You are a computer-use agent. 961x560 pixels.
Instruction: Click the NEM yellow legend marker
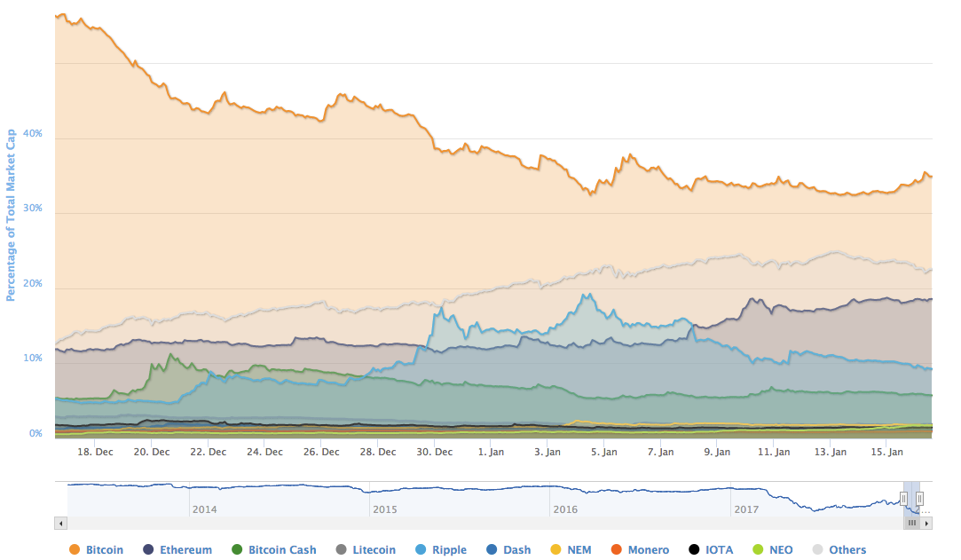coord(556,550)
